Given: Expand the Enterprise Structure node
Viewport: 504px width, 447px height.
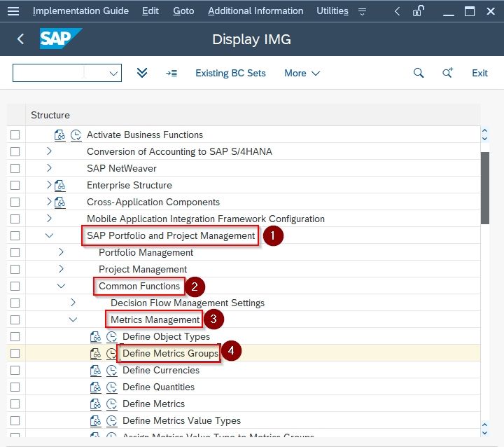Looking at the screenshot, I should pyautogui.click(x=49, y=185).
